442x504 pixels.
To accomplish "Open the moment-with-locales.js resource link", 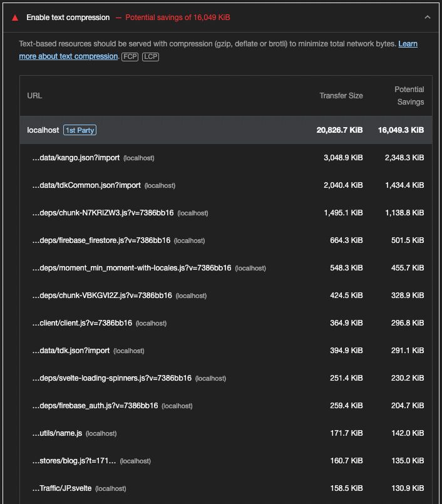I will [131, 268].
